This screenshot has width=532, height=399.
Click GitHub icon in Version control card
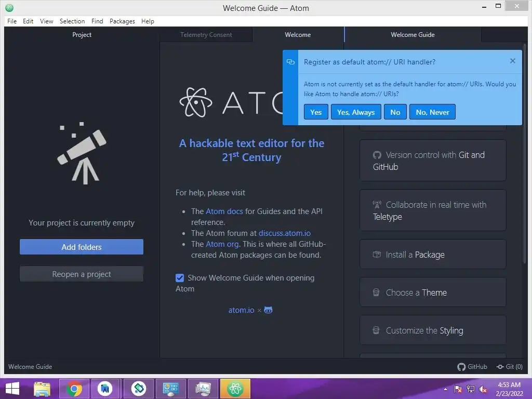tap(377, 155)
